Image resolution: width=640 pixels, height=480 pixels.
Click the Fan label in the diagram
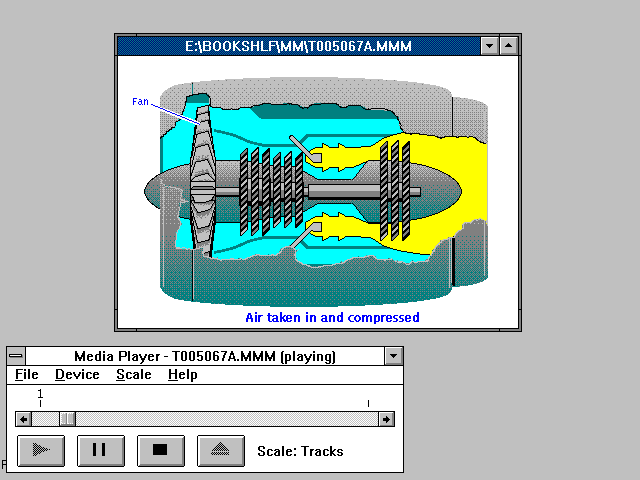[140, 102]
